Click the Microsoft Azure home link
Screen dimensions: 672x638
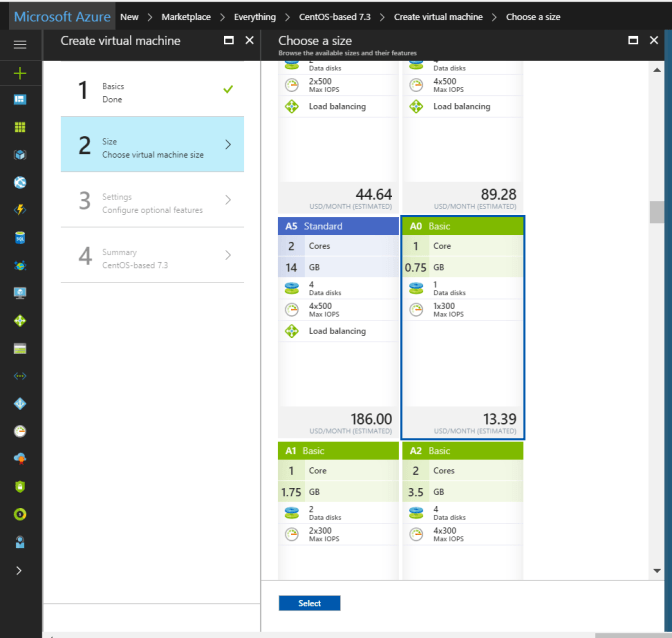point(62,17)
